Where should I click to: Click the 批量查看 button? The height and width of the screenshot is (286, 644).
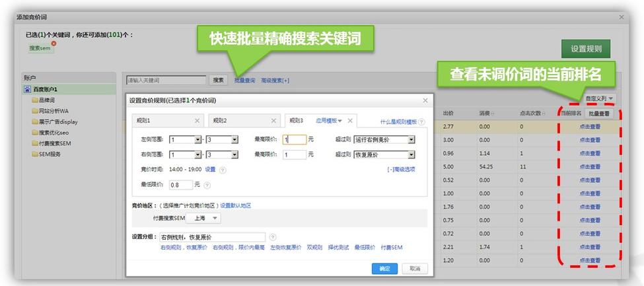599,114
